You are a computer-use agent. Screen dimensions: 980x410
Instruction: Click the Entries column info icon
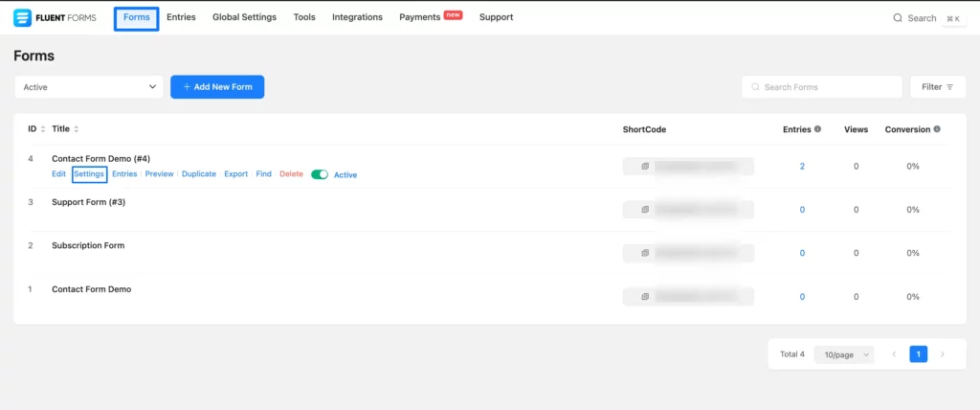point(818,129)
